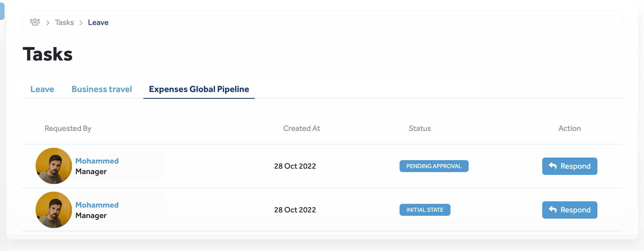Switch to the Leave tab
The height and width of the screenshot is (251, 644).
coord(42,89)
